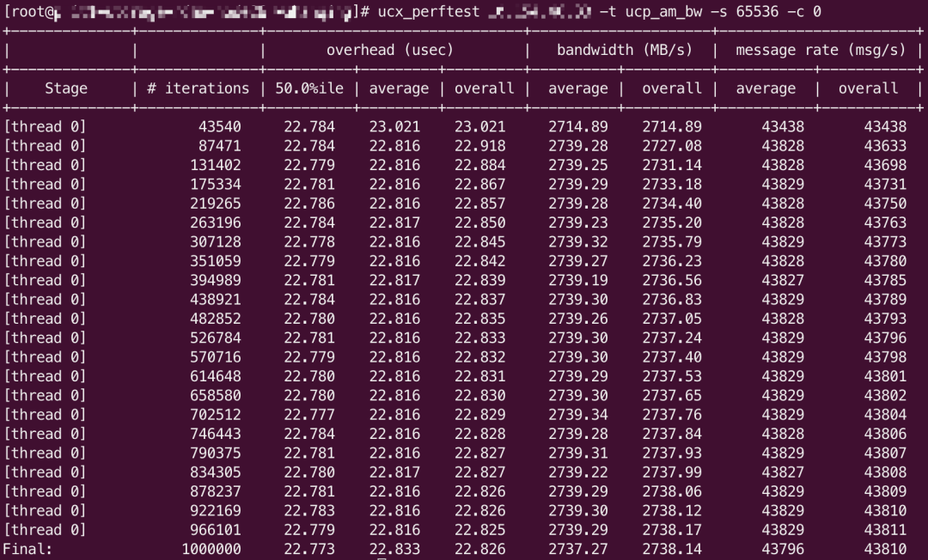Image resolution: width=928 pixels, height=560 pixels.
Task: Click the iterations value '526784'
Action: pyautogui.click(x=216, y=338)
